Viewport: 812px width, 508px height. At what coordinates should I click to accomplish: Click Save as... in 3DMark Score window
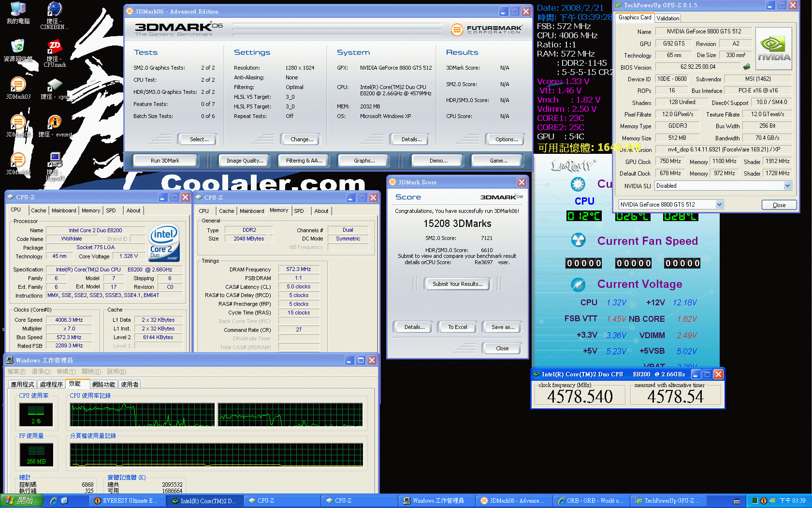(x=503, y=327)
